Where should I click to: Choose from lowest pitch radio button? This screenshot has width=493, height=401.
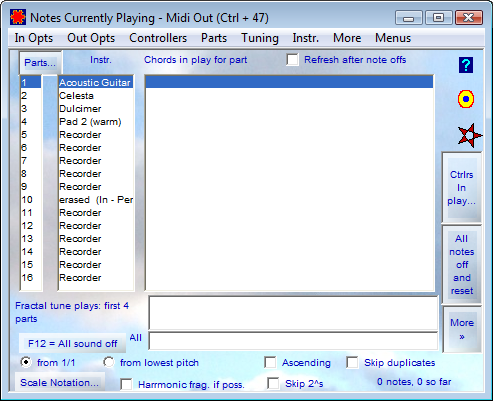coord(109,362)
